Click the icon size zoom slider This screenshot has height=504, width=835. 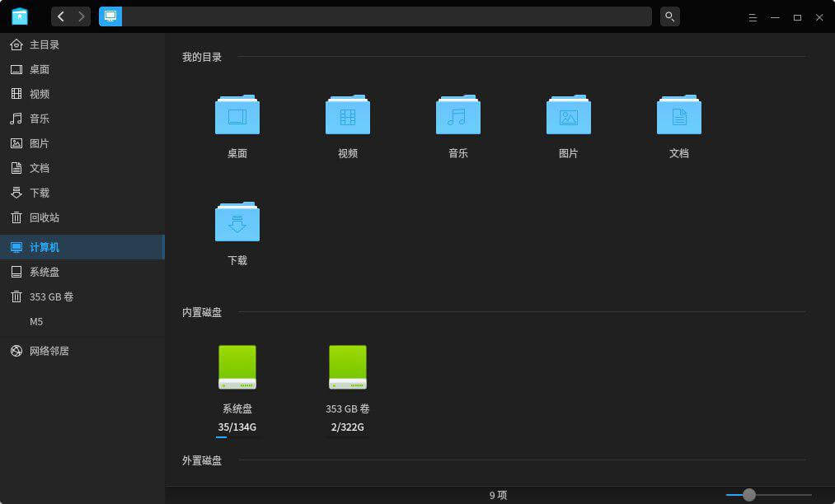(768, 495)
